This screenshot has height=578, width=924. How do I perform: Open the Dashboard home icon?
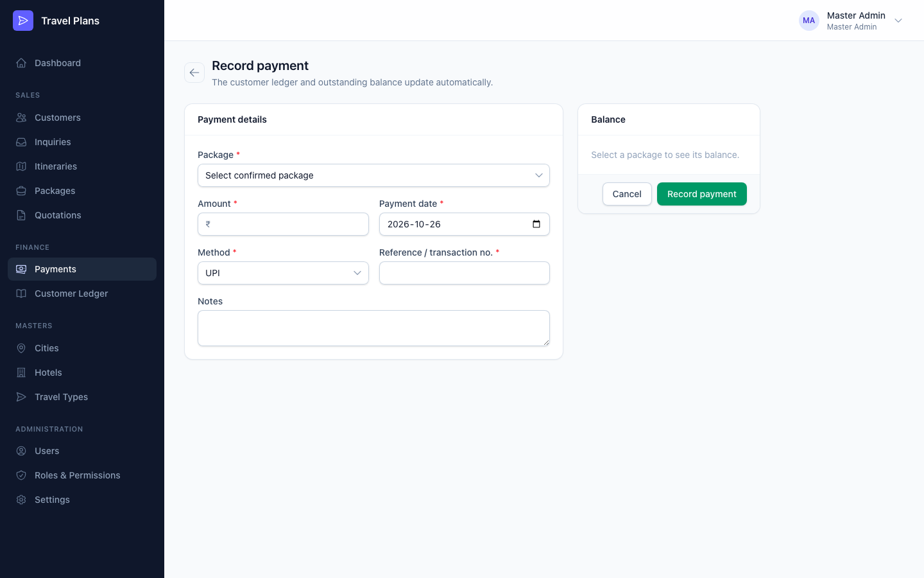21,63
